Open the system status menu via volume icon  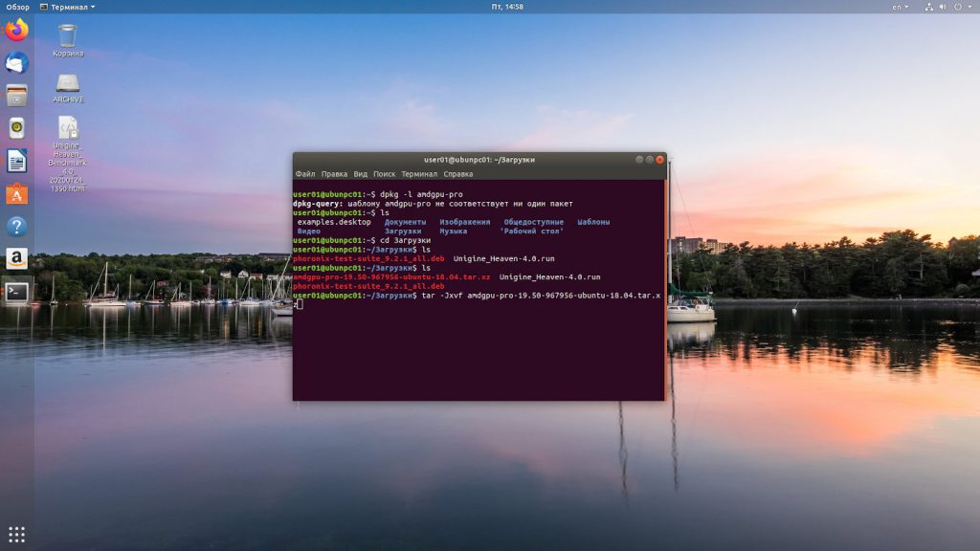pyautogui.click(x=943, y=7)
